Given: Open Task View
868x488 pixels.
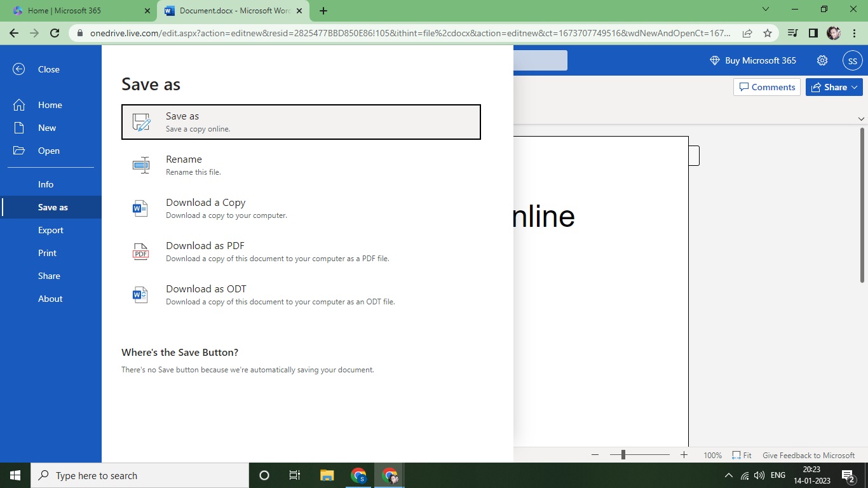Looking at the screenshot, I should pyautogui.click(x=295, y=475).
